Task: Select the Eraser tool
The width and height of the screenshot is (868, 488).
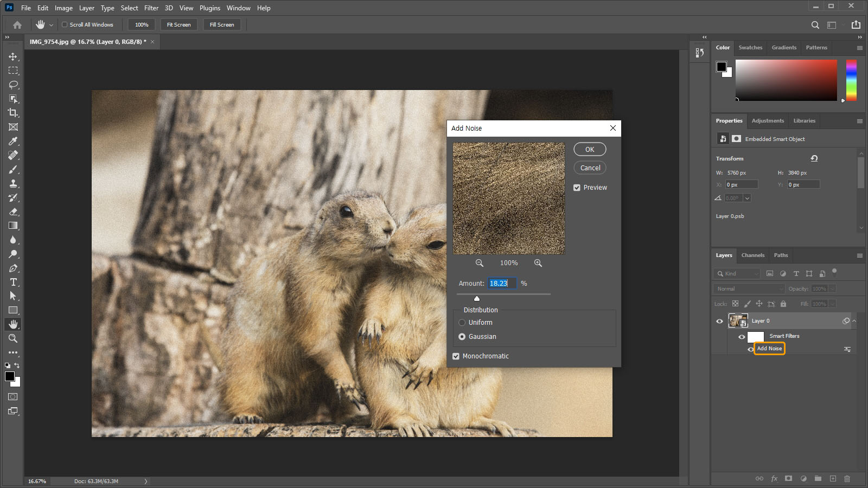Action: 13,211
